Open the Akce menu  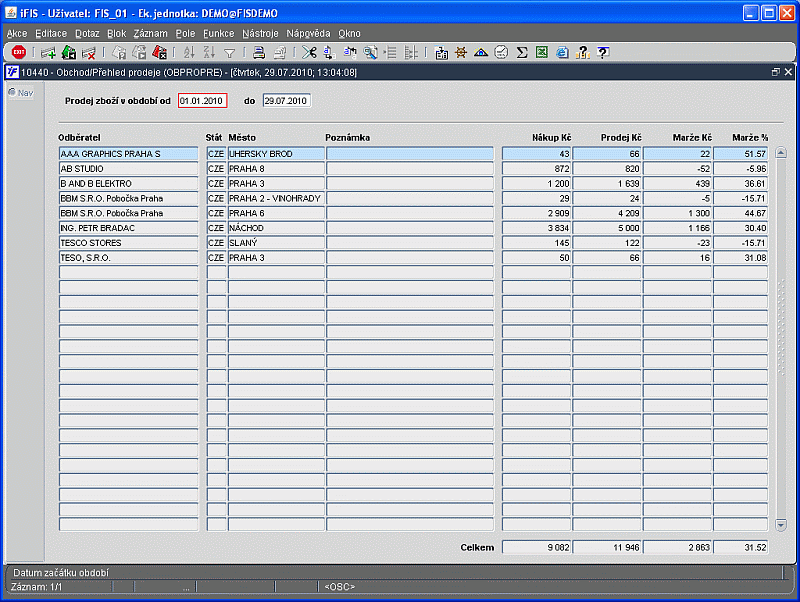[x=17, y=33]
